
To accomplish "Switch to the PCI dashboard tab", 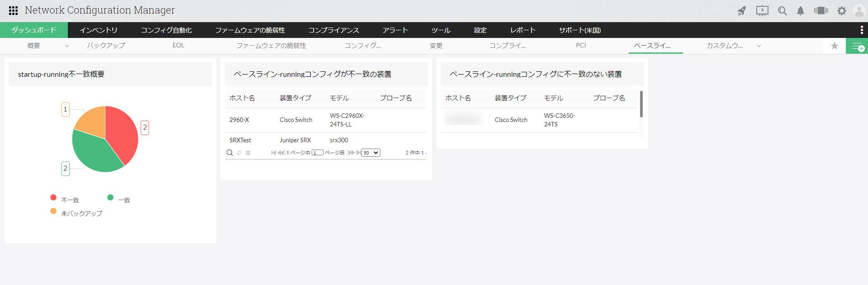I will [581, 46].
